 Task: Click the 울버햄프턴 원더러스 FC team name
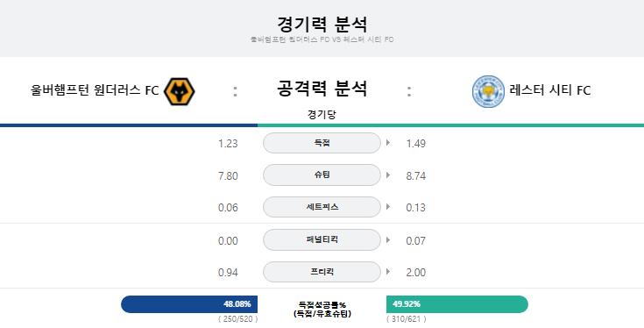coord(95,90)
